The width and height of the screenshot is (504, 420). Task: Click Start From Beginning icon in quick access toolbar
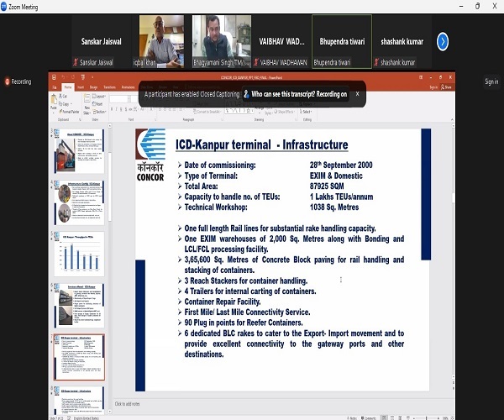coord(82,77)
